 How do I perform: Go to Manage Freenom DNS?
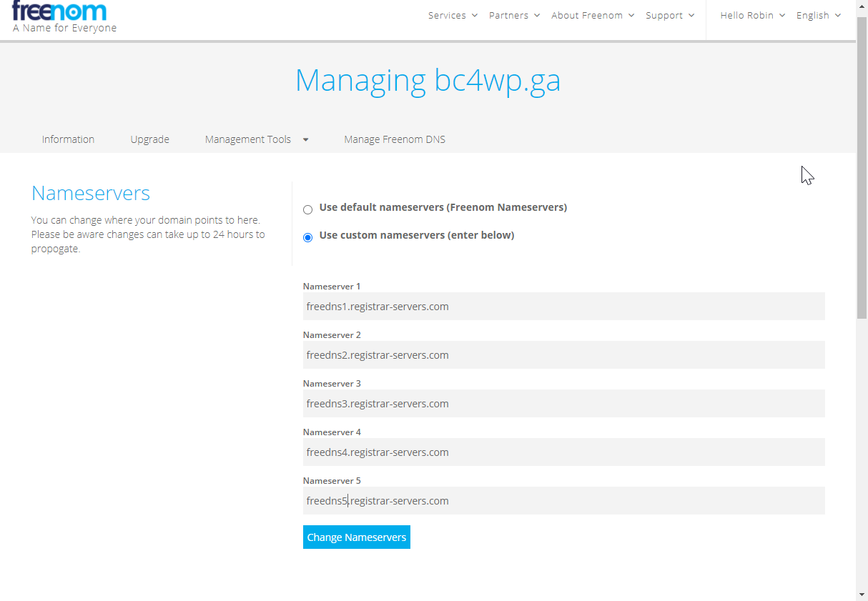[395, 139]
